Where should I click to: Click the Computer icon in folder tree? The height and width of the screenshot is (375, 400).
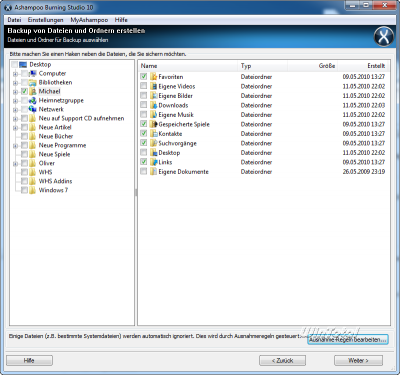click(x=32, y=74)
